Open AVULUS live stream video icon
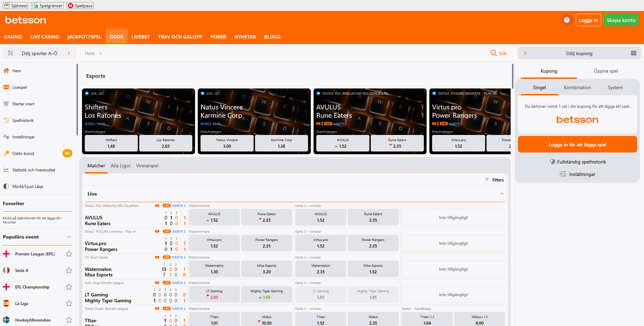644x326 pixels. click(157, 206)
